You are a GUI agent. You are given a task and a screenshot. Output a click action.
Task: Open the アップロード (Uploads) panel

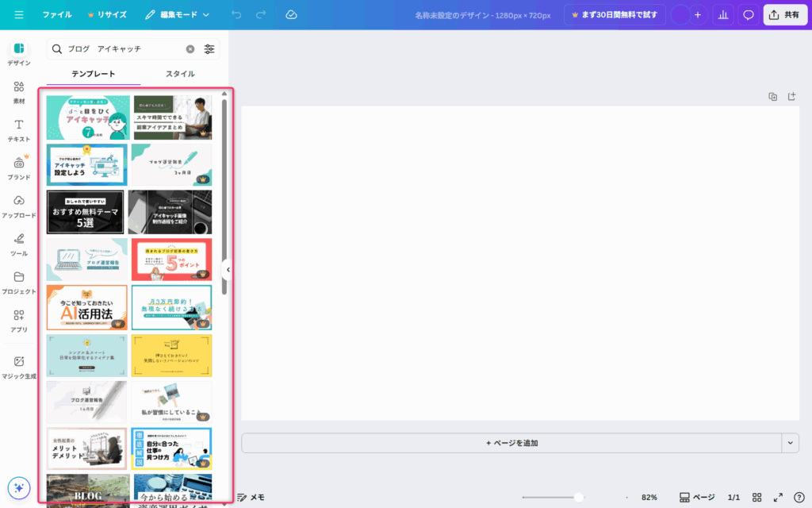tap(19, 206)
